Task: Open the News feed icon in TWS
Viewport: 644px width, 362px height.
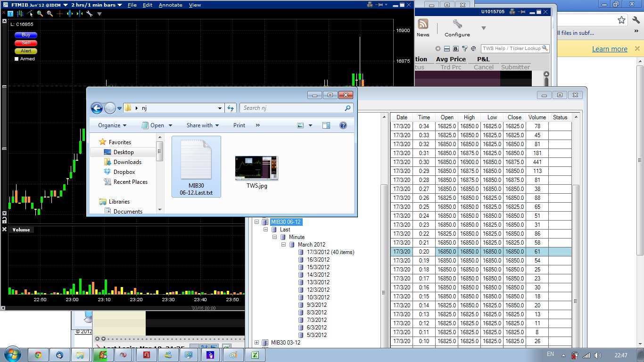Action: tap(423, 25)
